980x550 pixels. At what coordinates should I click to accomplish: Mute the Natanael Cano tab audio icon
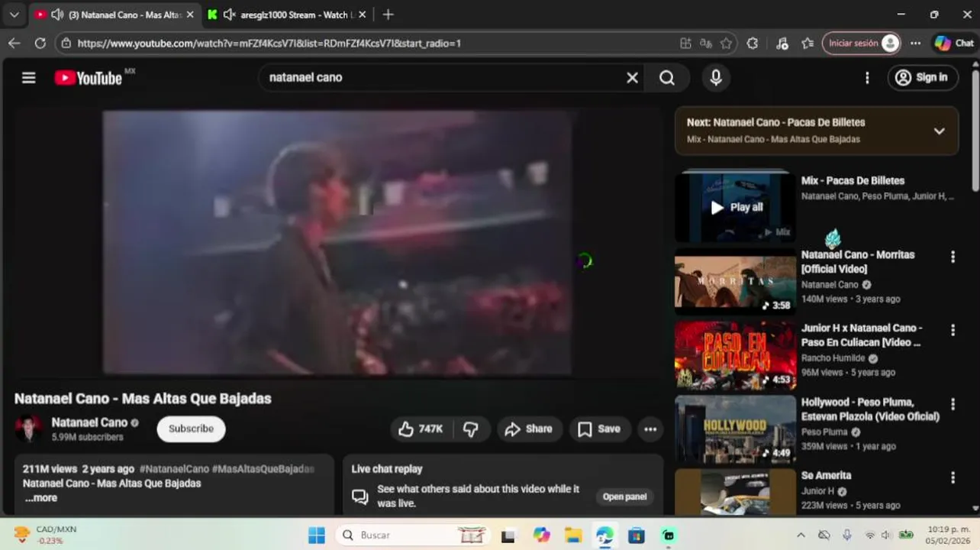[57, 15]
